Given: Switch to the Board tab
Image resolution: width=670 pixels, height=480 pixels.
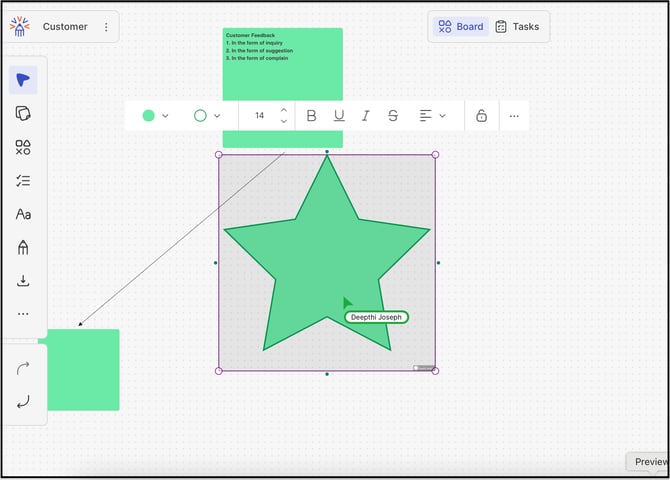Looking at the screenshot, I should pos(460,27).
